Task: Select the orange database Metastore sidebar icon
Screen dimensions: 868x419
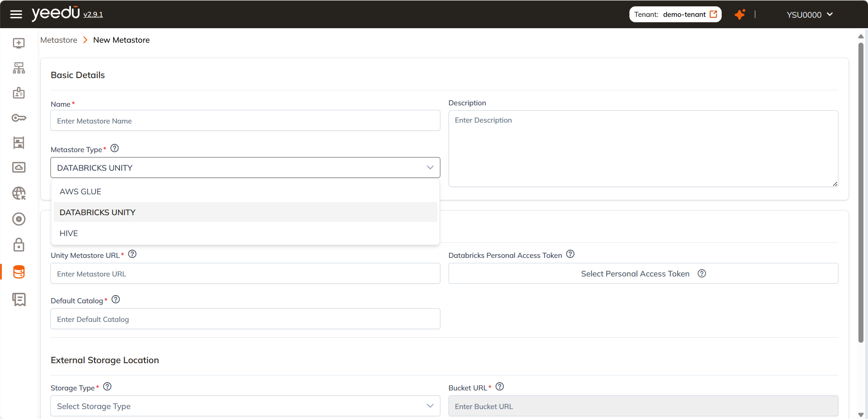Action: pyautogui.click(x=19, y=272)
